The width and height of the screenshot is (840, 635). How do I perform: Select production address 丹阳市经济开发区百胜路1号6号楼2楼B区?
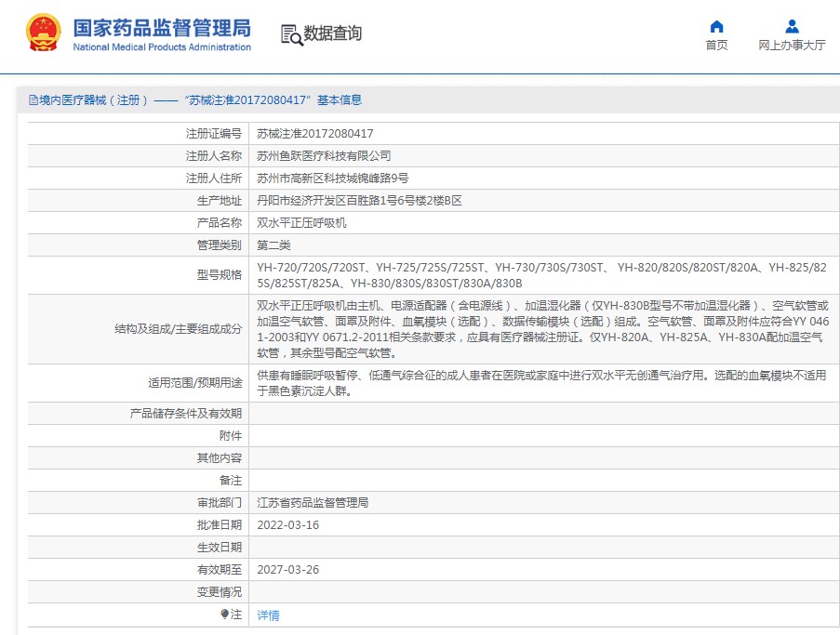[359, 201]
